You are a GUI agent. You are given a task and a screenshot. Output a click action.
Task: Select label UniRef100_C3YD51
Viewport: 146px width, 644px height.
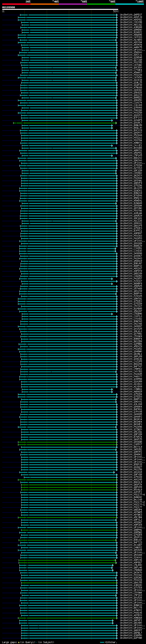(131, 249)
